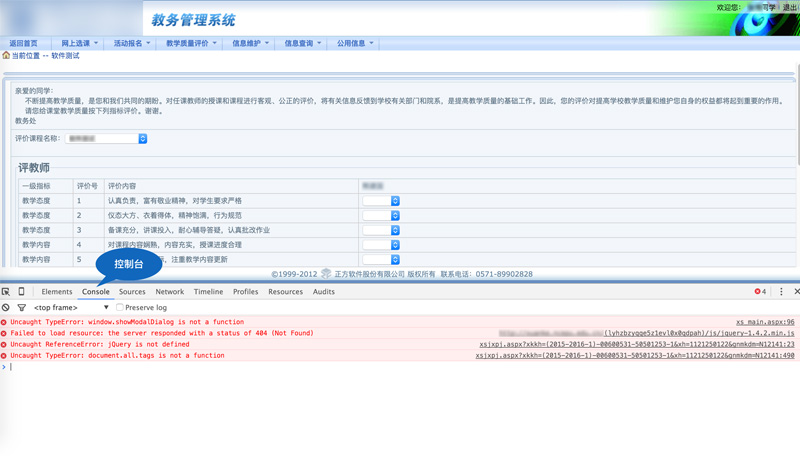This screenshot has height=456, width=800.
Task: Open the 信息维护 menu
Action: pyautogui.click(x=250, y=43)
